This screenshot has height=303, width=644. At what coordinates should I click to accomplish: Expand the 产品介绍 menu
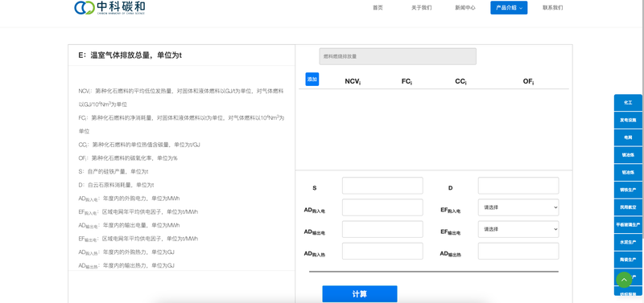(509, 8)
